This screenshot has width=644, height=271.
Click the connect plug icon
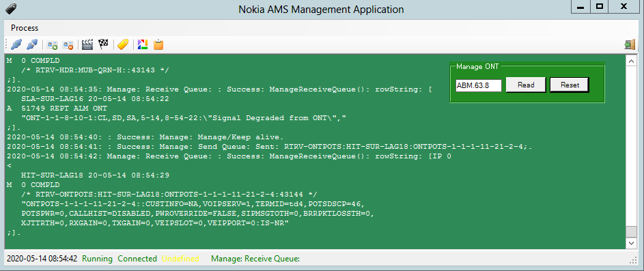tap(16, 44)
